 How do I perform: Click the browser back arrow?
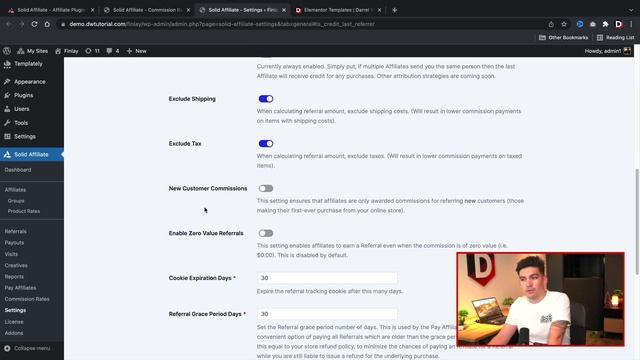coord(9,24)
